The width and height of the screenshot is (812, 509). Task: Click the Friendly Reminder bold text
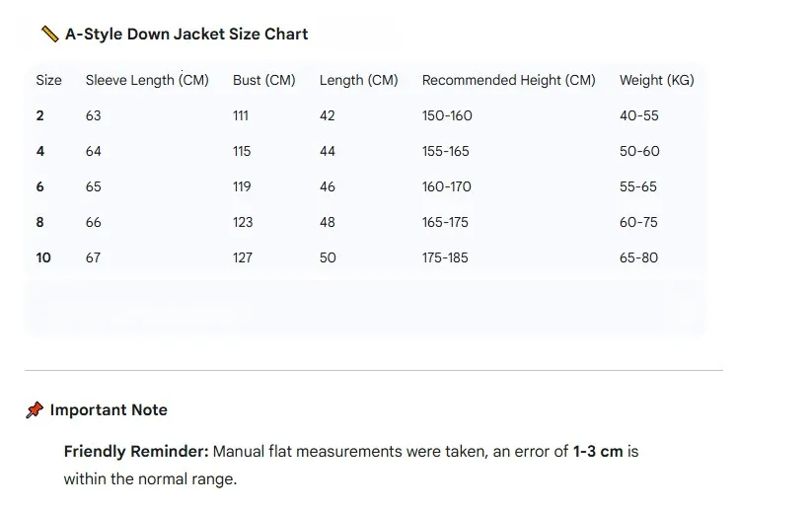[136, 452]
